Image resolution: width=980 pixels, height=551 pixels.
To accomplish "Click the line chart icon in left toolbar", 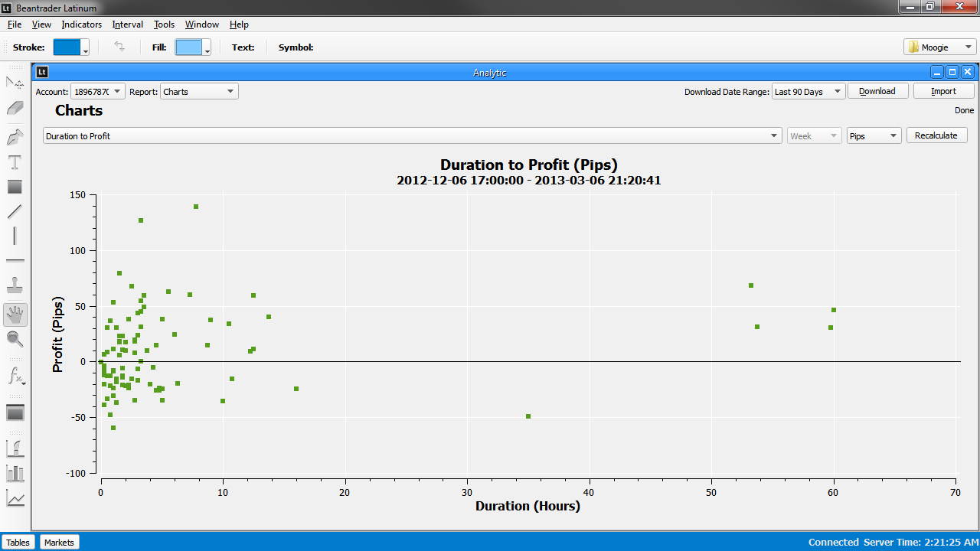I will point(15,499).
